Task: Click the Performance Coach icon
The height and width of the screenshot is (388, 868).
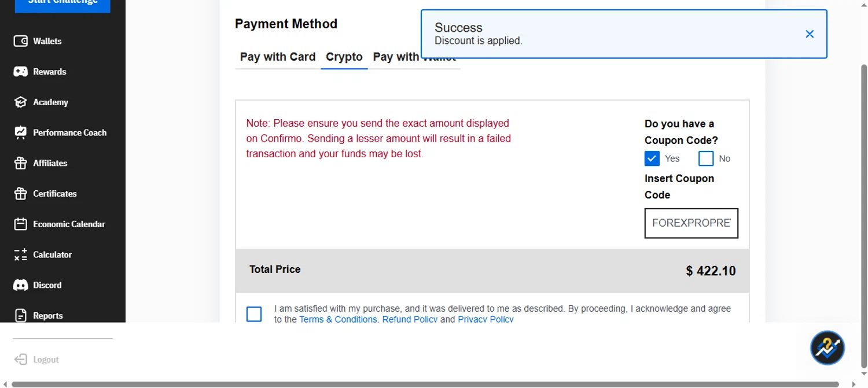Action: tap(21, 132)
